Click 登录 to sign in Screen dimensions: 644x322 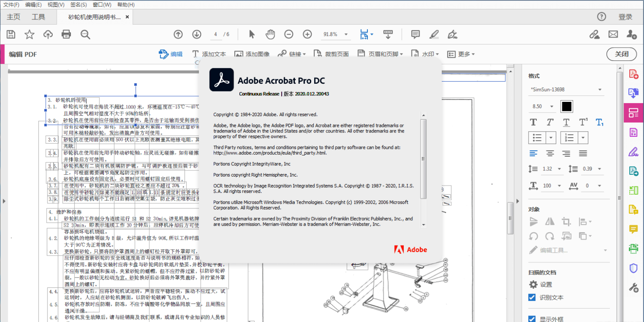(x=625, y=17)
